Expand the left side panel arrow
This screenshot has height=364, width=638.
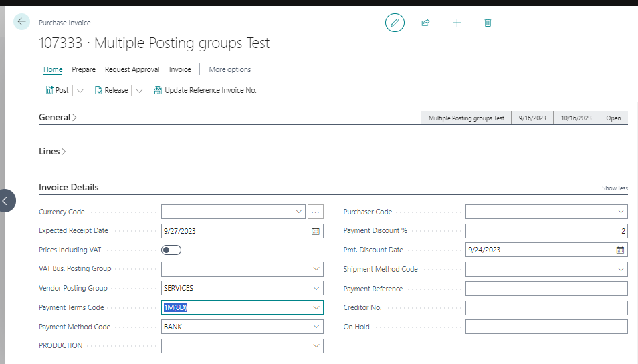[6, 200]
